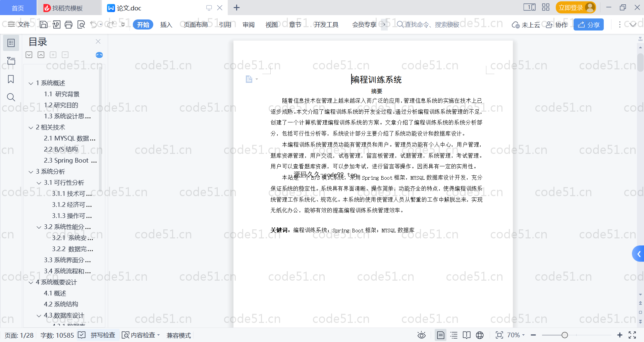Open 内容检查 dropdown
Screen dimensions: 644x342
click(141, 335)
